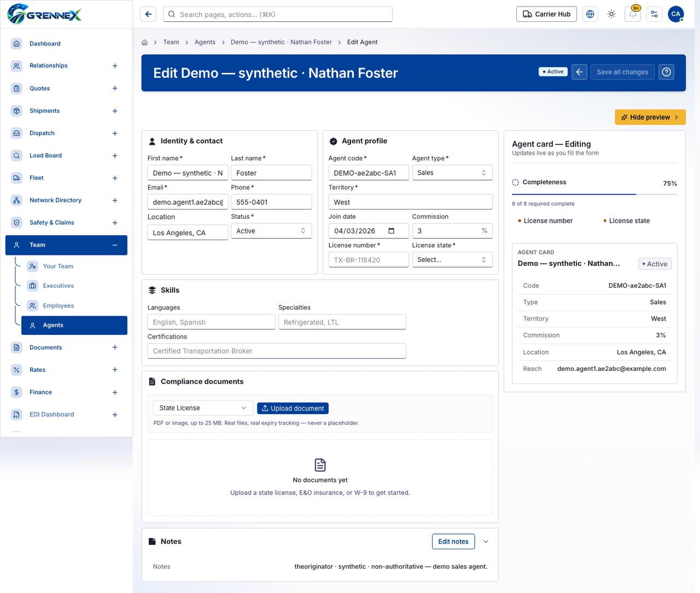
Task: Select Agents in the sidebar
Action: pyautogui.click(x=74, y=325)
